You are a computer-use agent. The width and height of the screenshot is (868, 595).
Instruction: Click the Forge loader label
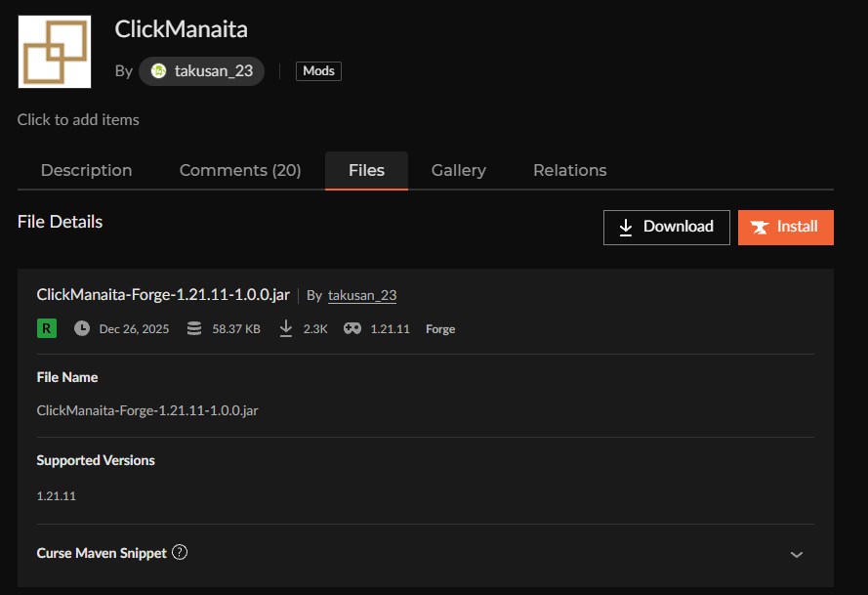pyautogui.click(x=440, y=329)
